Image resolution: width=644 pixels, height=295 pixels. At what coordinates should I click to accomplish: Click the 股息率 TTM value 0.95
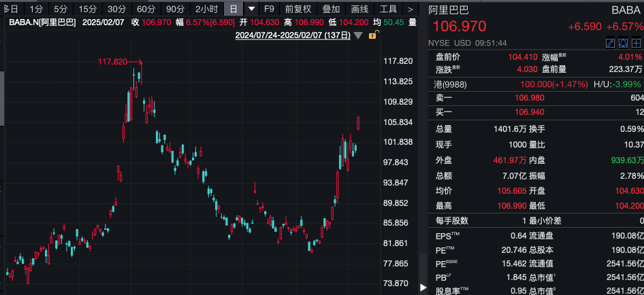pyautogui.click(x=518, y=291)
